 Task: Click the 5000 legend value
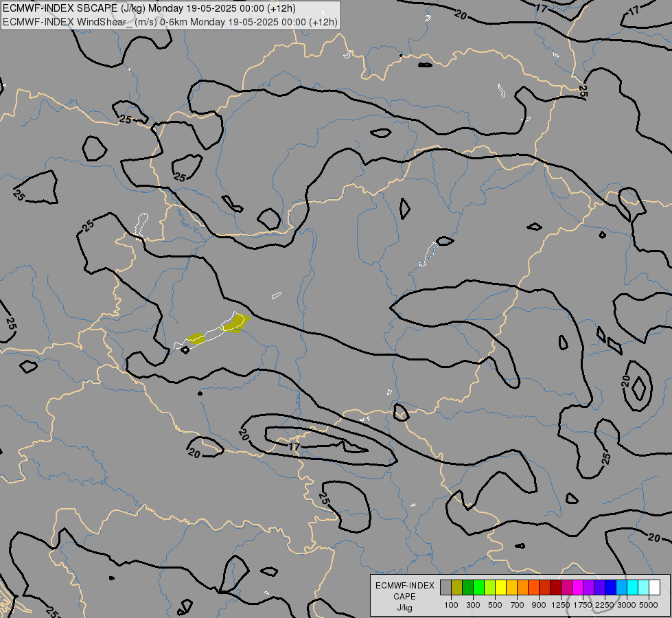[649, 605]
